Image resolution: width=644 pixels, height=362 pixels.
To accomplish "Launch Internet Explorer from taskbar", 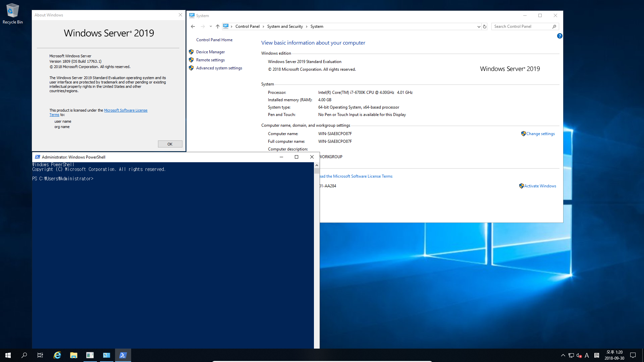I will pyautogui.click(x=57, y=355).
